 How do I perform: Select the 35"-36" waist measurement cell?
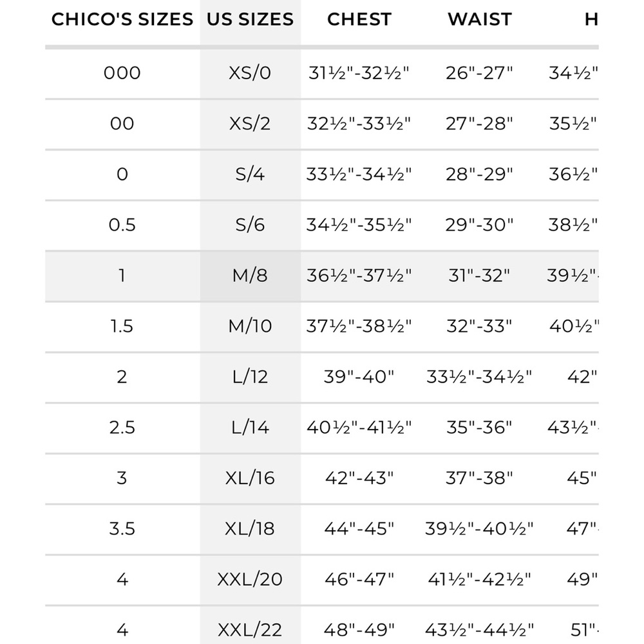point(480,427)
